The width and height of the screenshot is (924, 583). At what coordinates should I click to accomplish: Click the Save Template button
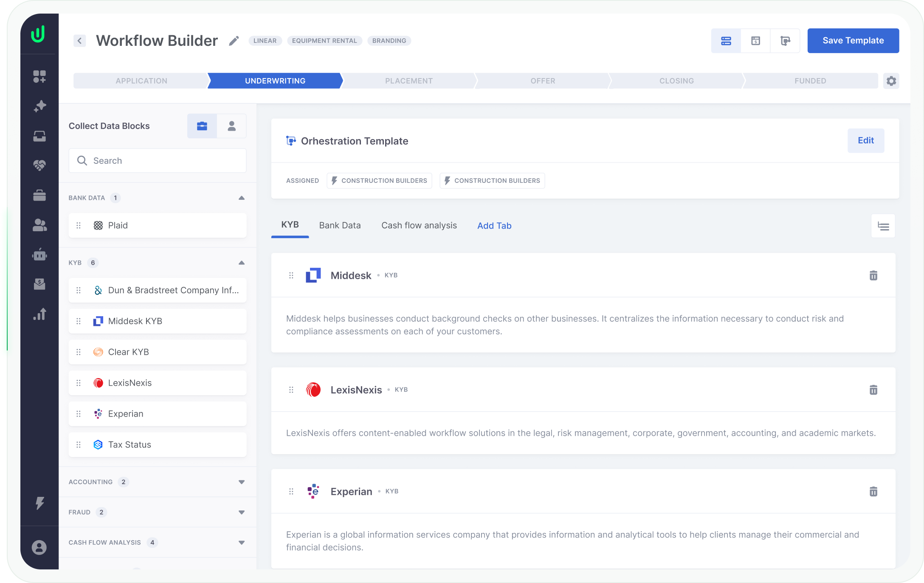tap(853, 41)
